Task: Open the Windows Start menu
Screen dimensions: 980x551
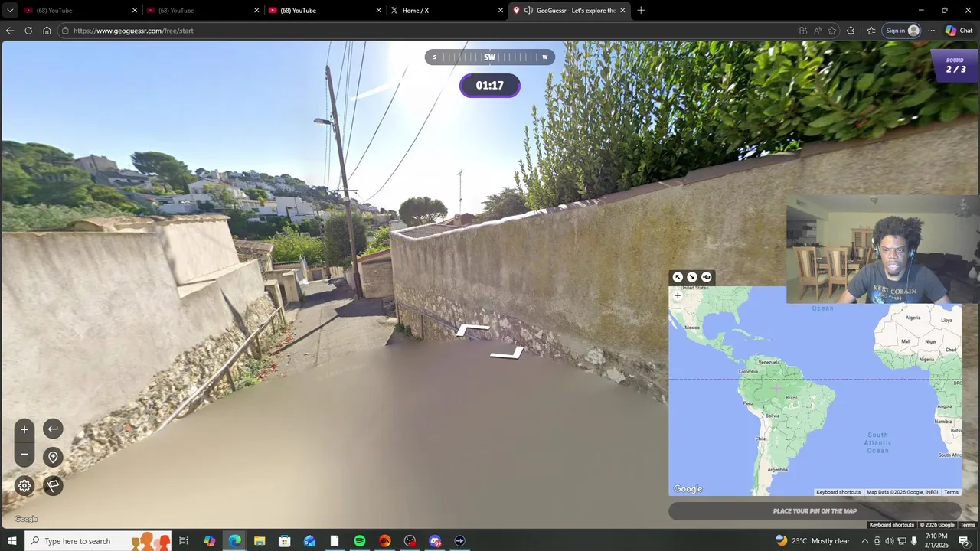Action: point(11,541)
